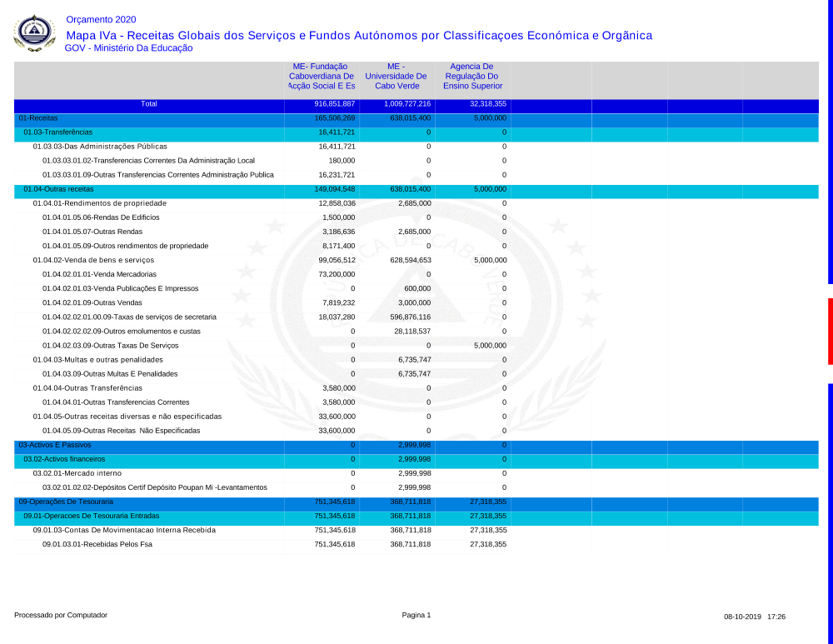Click the 'Orçamento 2020' heading

pos(101,19)
